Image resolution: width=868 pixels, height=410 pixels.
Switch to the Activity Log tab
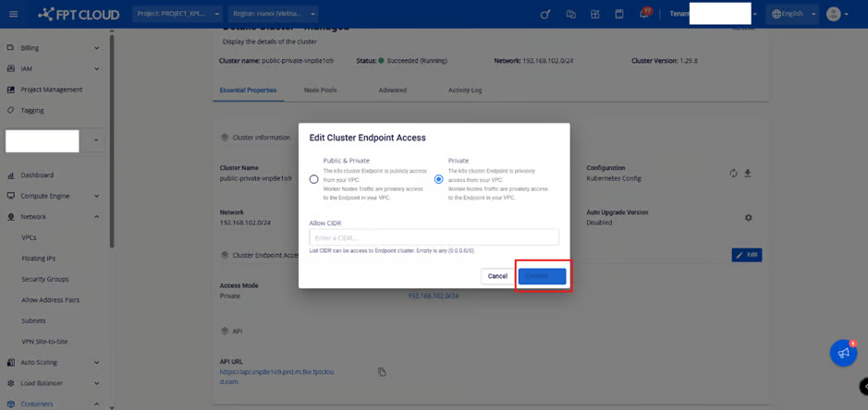pyautogui.click(x=464, y=90)
